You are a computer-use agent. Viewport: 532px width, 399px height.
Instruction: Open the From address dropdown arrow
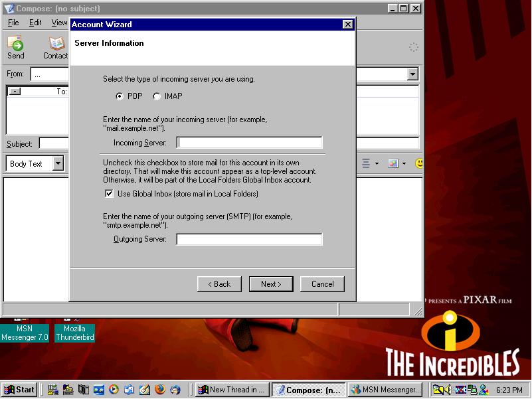pyautogui.click(x=412, y=75)
